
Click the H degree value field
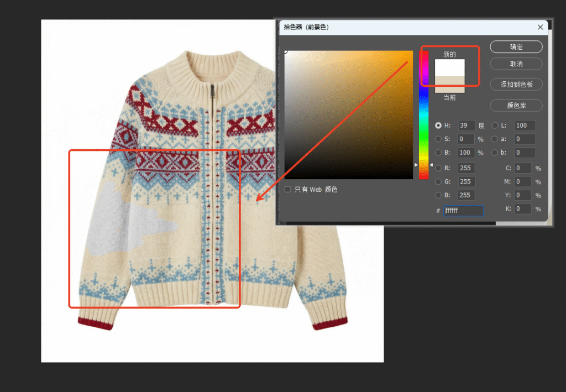(x=466, y=126)
